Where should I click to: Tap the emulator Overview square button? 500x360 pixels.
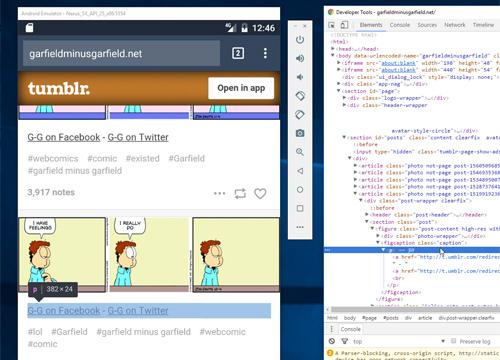[x=300, y=208]
